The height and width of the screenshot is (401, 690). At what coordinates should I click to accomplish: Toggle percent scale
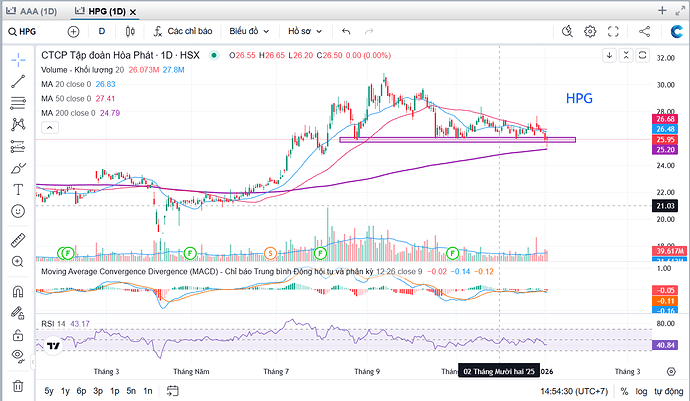click(x=624, y=391)
